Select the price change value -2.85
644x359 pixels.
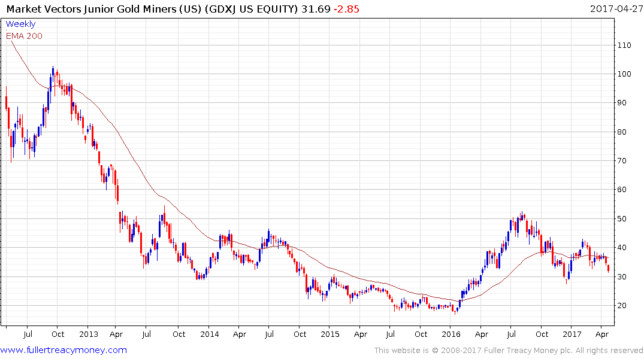click(346, 9)
